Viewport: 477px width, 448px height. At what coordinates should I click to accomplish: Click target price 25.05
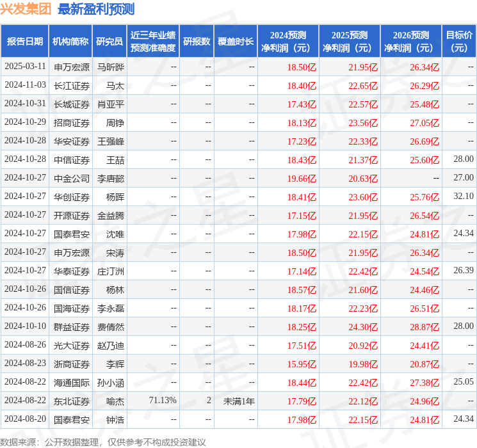(x=464, y=381)
